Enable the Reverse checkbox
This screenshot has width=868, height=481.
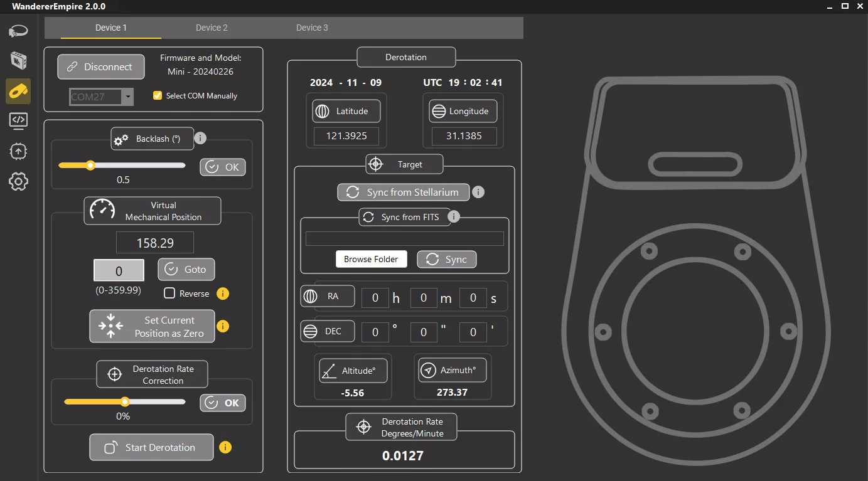pos(169,293)
